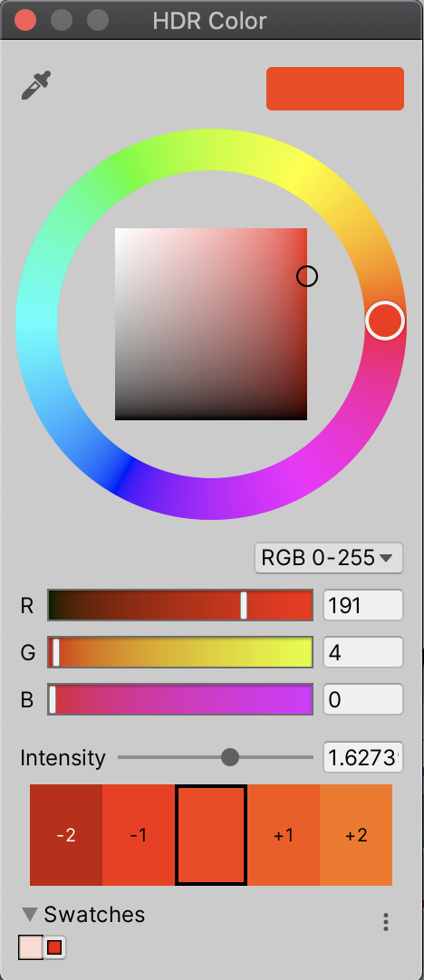Click the G channel slider handle
Image resolution: width=424 pixels, height=980 pixels.
56,652
